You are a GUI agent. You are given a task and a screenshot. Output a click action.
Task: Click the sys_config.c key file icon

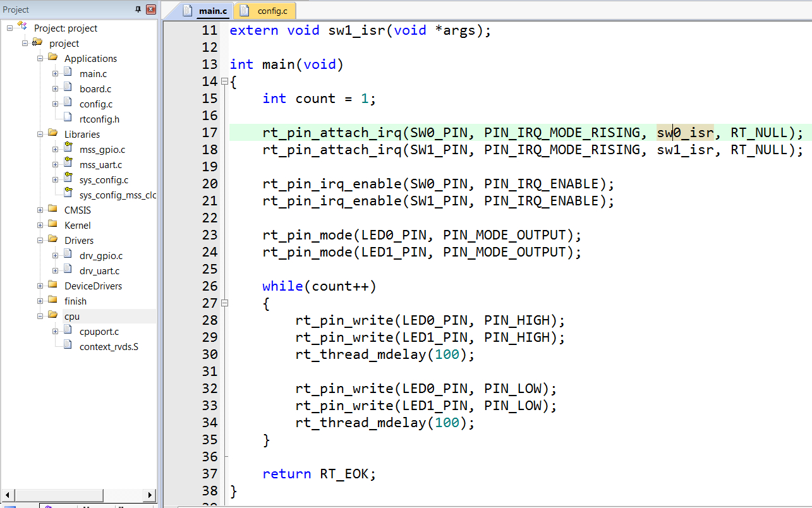(68, 179)
